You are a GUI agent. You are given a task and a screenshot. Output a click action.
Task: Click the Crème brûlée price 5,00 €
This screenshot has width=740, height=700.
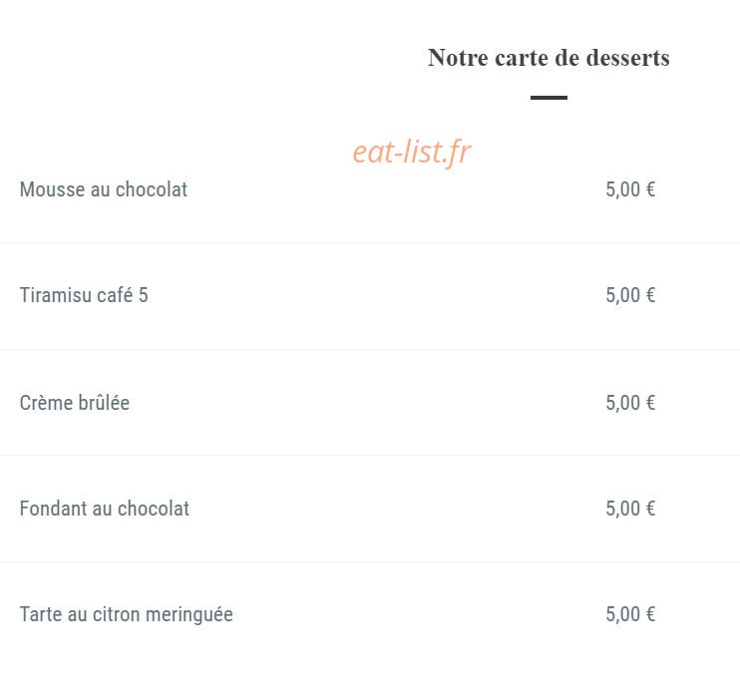tap(630, 403)
